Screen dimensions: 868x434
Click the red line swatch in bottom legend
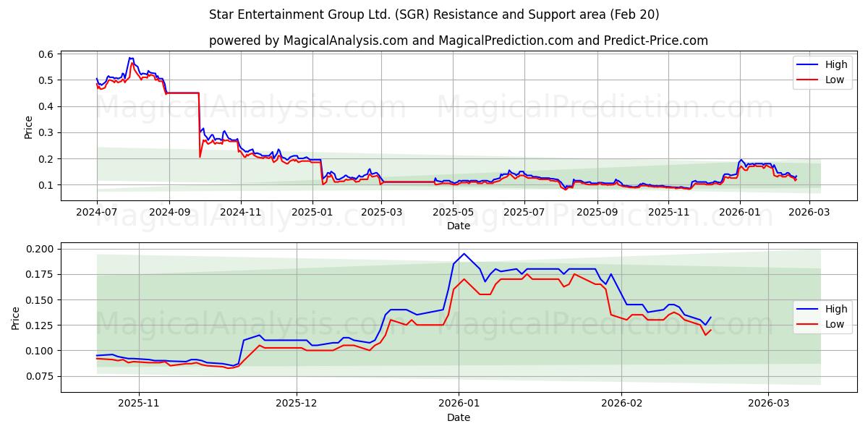click(808, 325)
